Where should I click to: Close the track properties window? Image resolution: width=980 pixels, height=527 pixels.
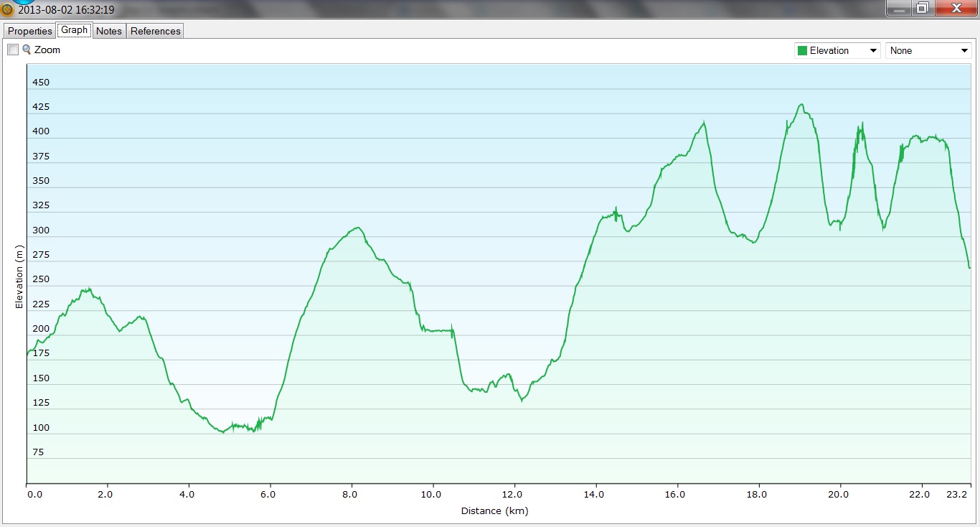tap(956, 9)
